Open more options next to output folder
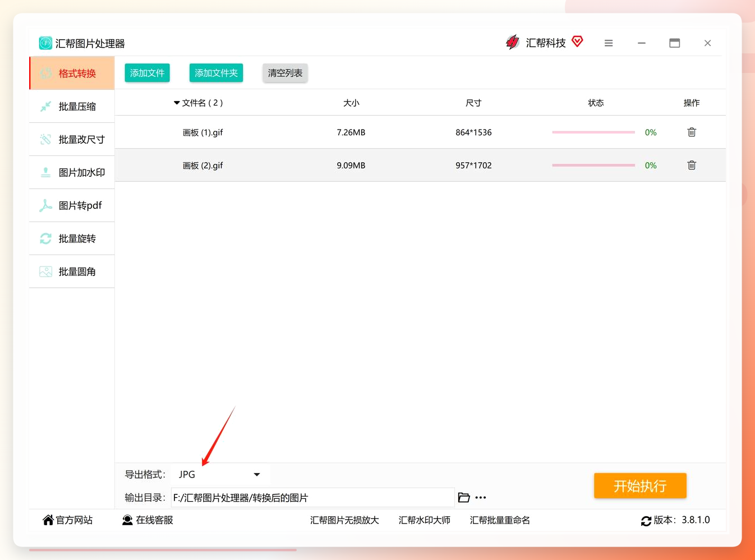 click(481, 497)
